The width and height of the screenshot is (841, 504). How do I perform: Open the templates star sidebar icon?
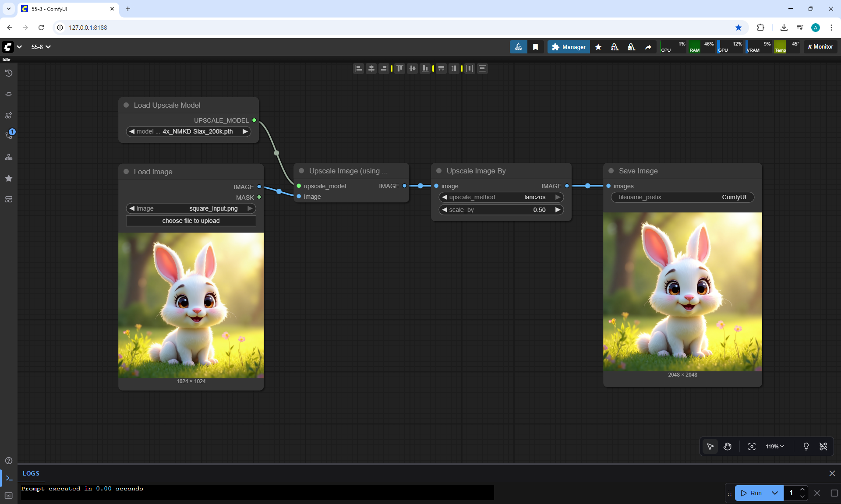pyautogui.click(x=9, y=178)
